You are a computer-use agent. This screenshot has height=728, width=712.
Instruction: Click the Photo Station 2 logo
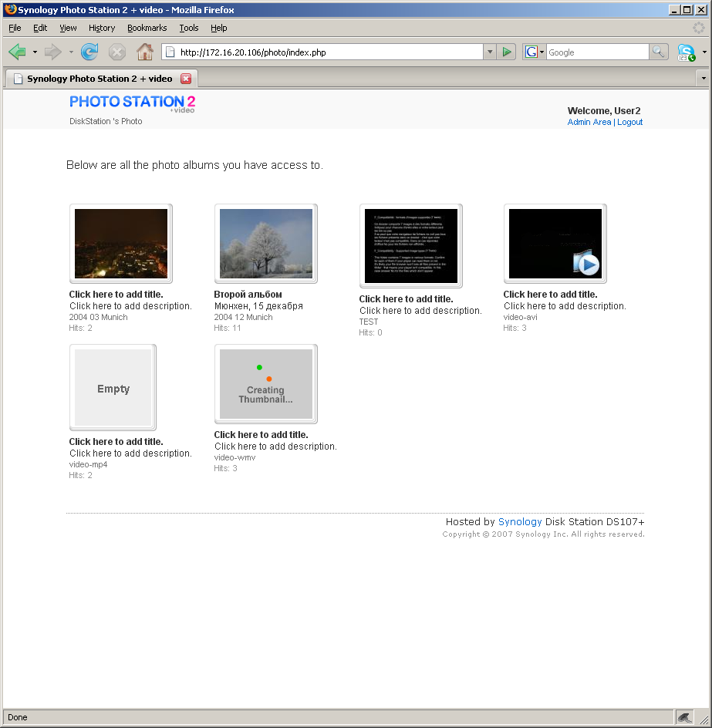coord(133,103)
